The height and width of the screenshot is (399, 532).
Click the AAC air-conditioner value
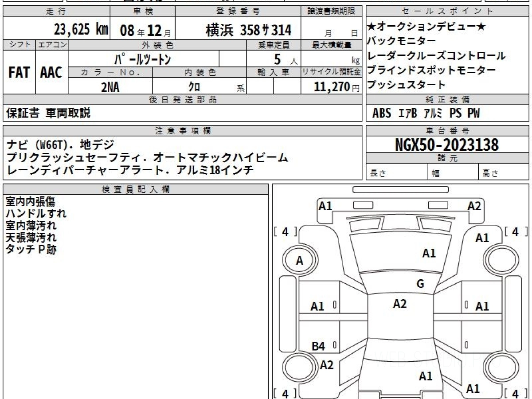(x=51, y=73)
